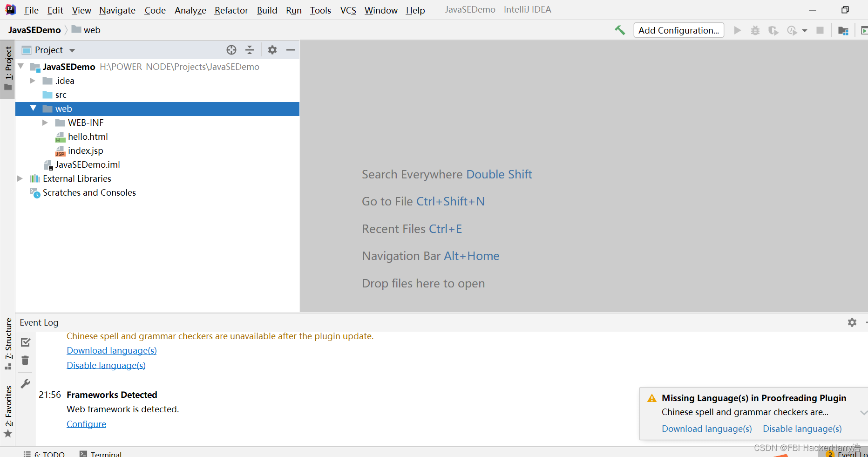Toggle the 2: Favorites tool window tab
Image resolution: width=868 pixels, height=457 pixels.
coord(8,411)
